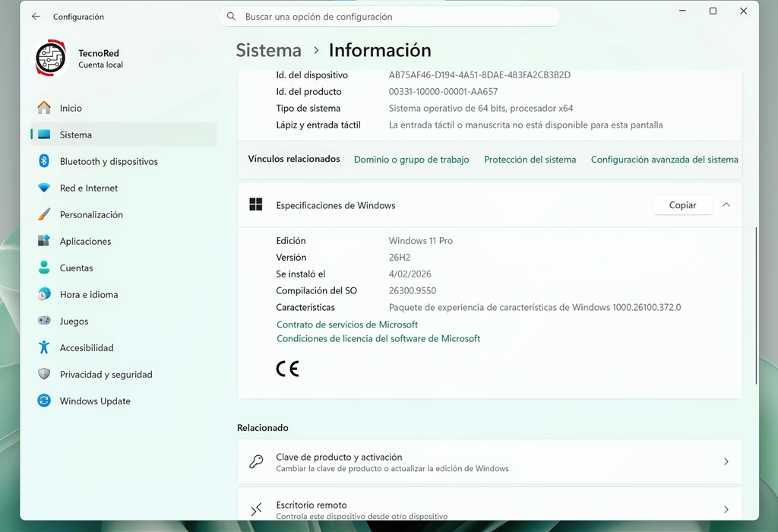This screenshot has height=532, width=778.
Task: Open Contrato de servicios de Microsoft
Action: [x=347, y=324]
